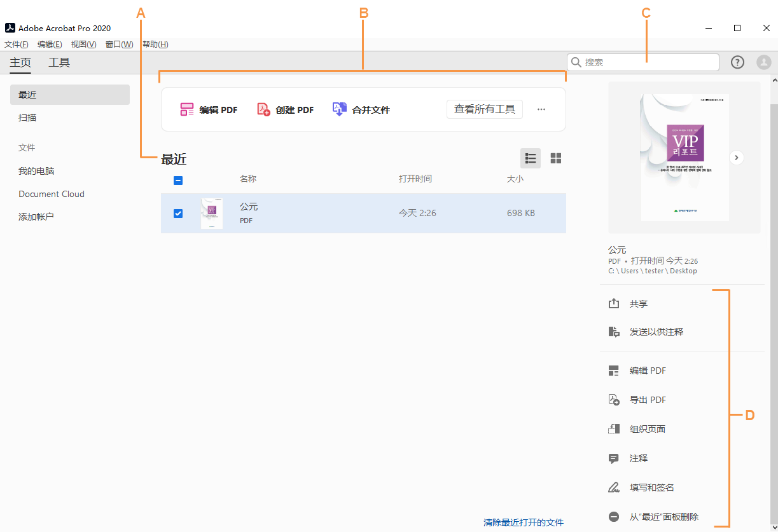Expand the 公元 preview panel chevron
Image resolution: width=778 pixels, height=532 pixels.
pos(736,157)
